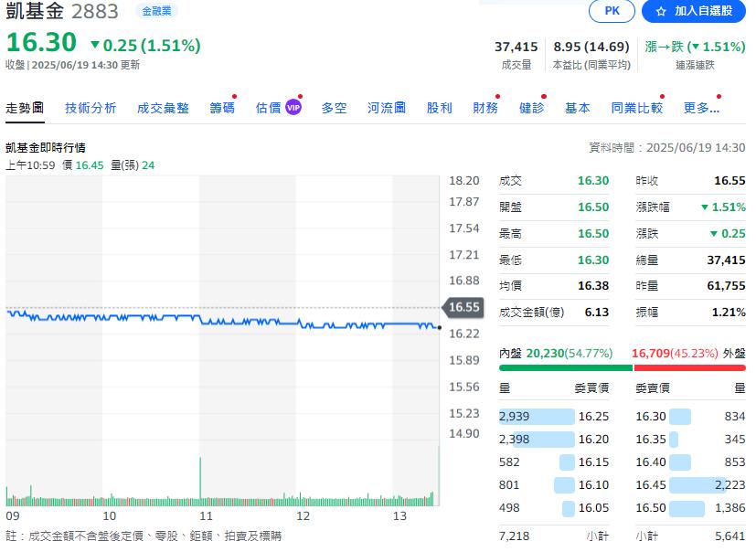Click the 5,641 ask subtotal
This screenshot has width=756, height=552.
pyautogui.click(x=730, y=536)
